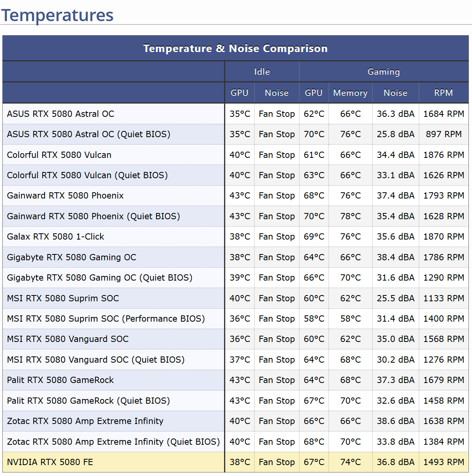Select the Idle column group header
This screenshot has height=476, width=472.
point(262,72)
